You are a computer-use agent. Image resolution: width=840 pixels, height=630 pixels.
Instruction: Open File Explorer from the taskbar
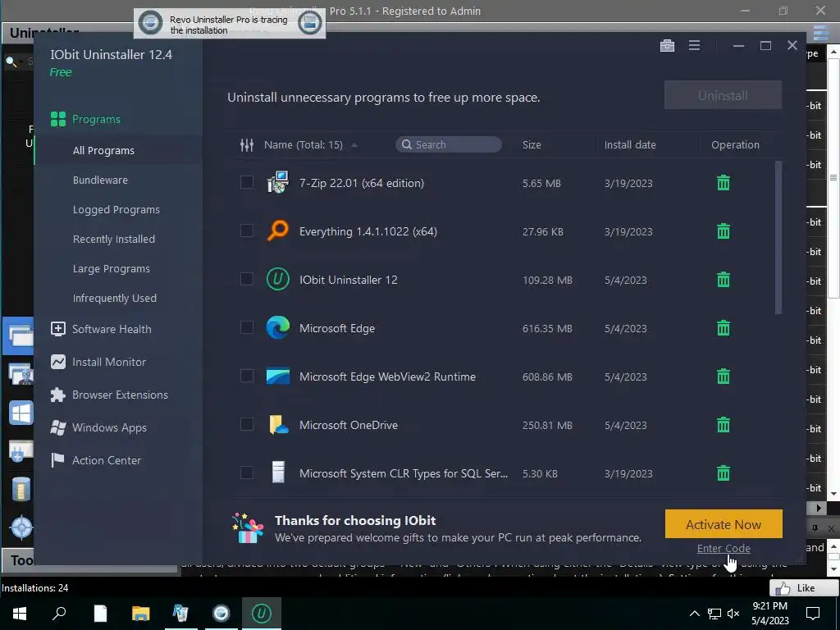(140, 613)
